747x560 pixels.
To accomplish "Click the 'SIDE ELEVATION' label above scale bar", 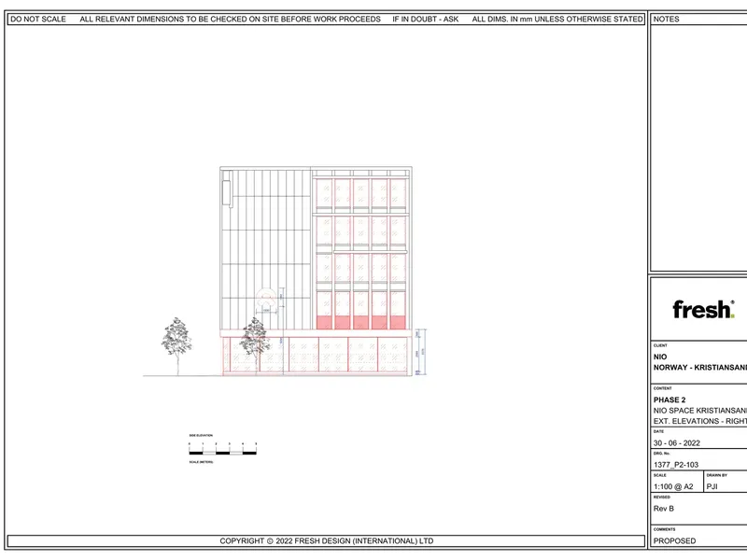I will click(x=201, y=435).
